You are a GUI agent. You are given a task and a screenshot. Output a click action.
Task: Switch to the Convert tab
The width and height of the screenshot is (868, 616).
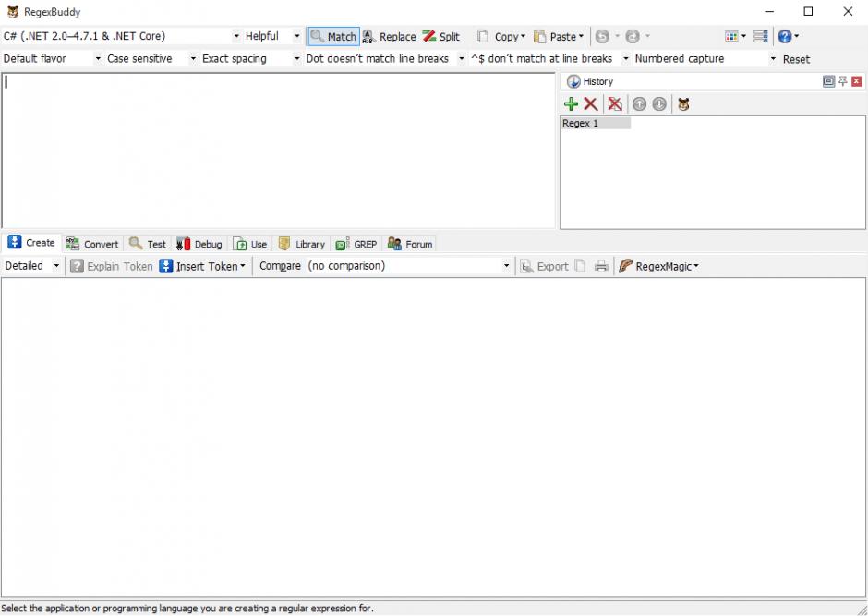pyautogui.click(x=92, y=244)
